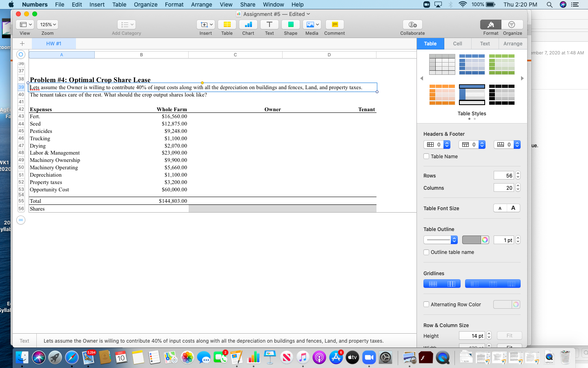The image size is (588, 368).
Task: Open the Zoom level dropdown
Action: [x=47, y=24]
